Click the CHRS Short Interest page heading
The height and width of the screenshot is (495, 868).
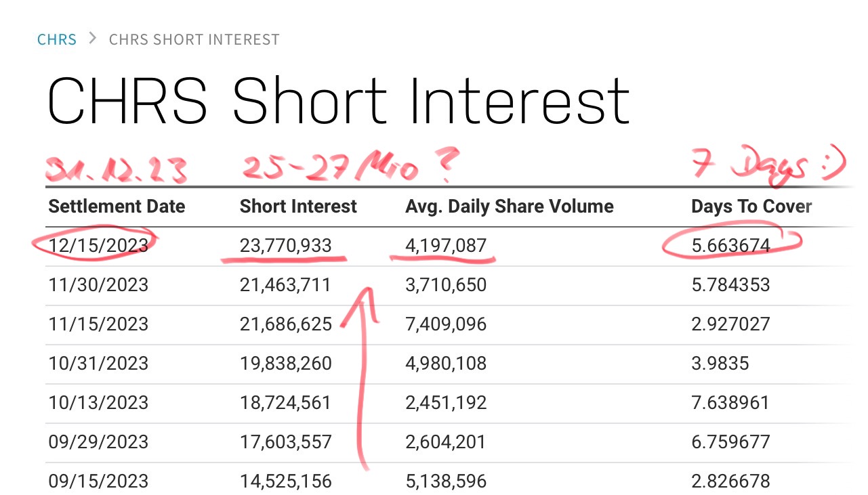point(338,102)
